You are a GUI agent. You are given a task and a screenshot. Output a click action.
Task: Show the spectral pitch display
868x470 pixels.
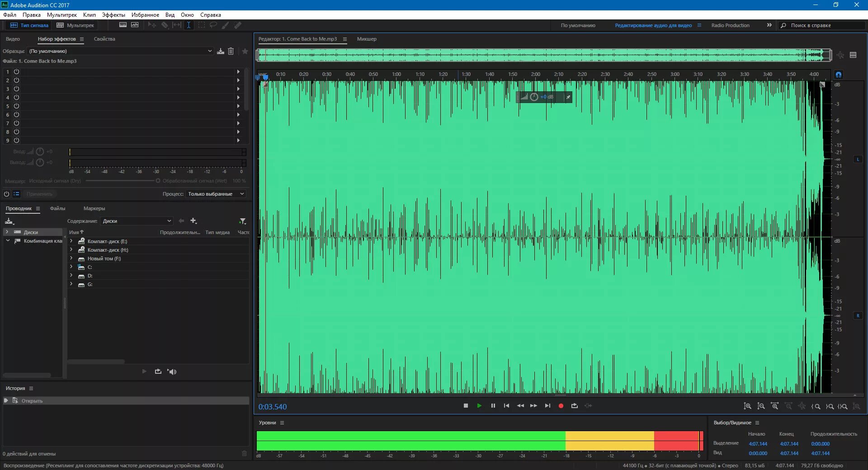(x=135, y=25)
